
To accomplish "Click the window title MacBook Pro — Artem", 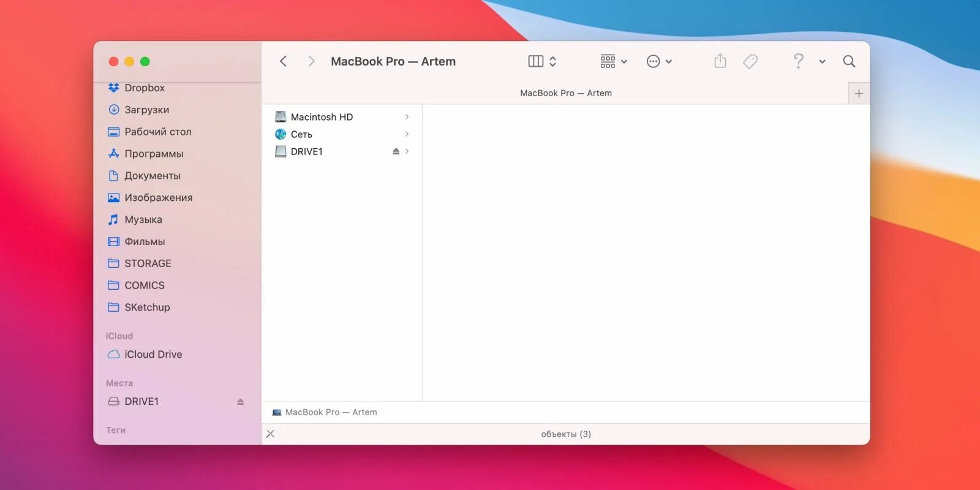I will pos(393,61).
